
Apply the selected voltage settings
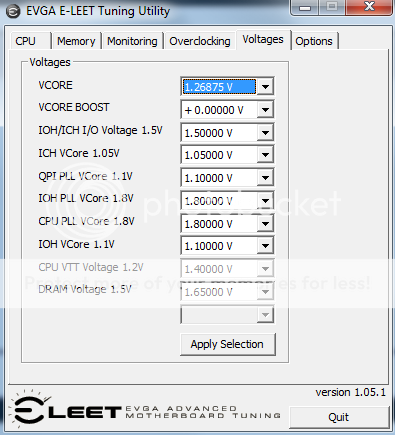tap(228, 344)
